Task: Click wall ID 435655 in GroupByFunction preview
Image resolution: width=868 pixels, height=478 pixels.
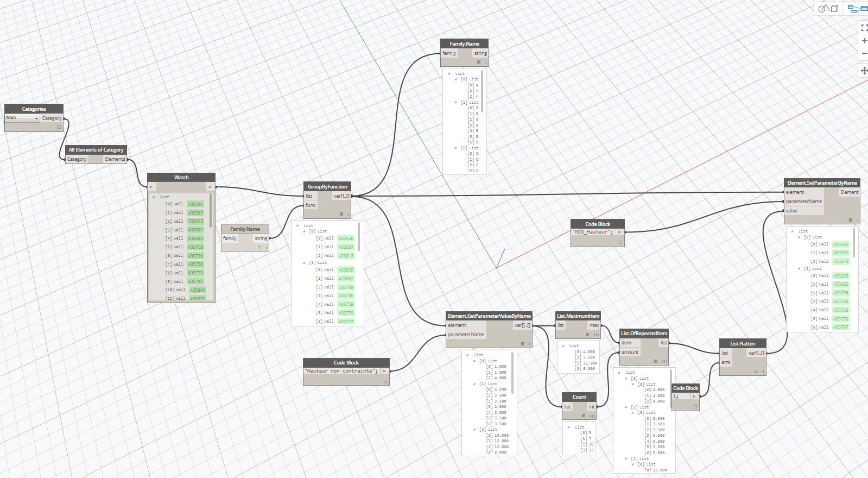Action: 346,270
